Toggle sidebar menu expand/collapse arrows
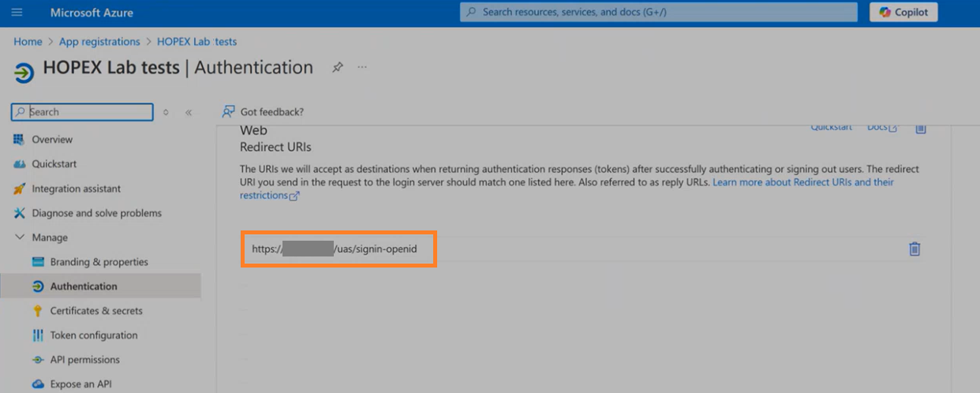This screenshot has width=980, height=393. tap(166, 112)
